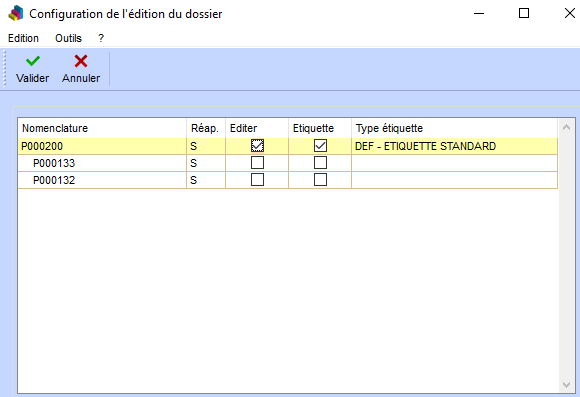Viewport: 580px width, 397px height.
Task: Click the red Annuler cross icon
Action: click(x=81, y=61)
